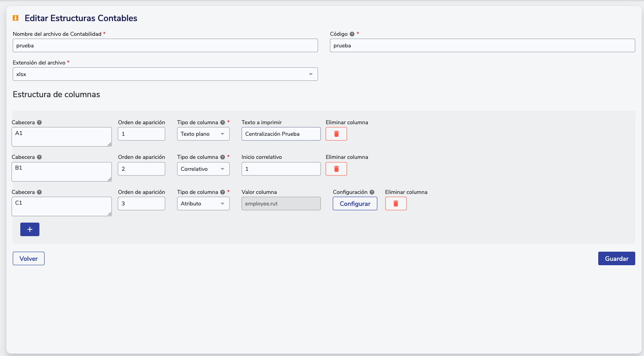Viewport: 644px width, 356px height.
Task: Add a new column with plus button
Action: (30, 229)
